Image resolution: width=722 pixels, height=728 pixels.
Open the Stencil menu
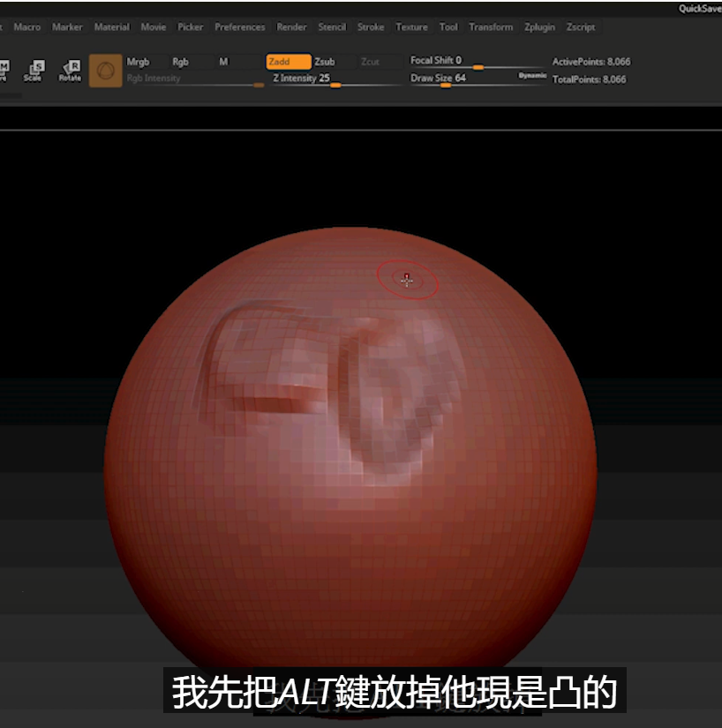(x=332, y=27)
